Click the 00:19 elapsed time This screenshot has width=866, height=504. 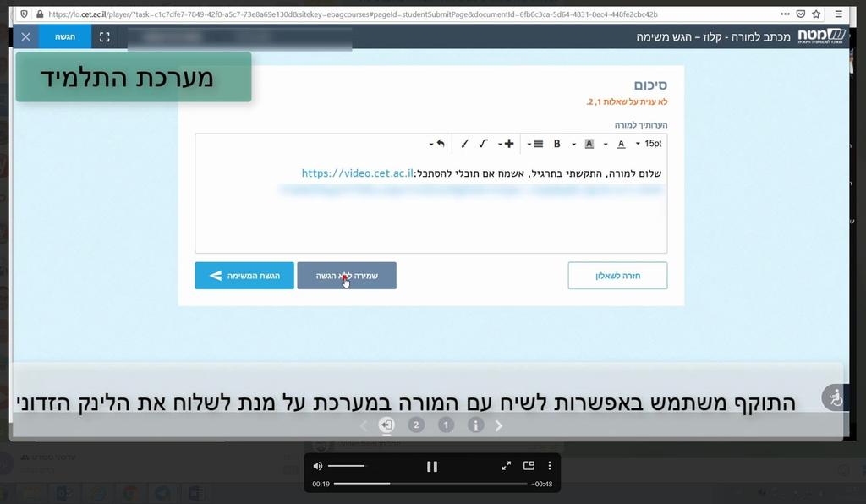[321, 484]
